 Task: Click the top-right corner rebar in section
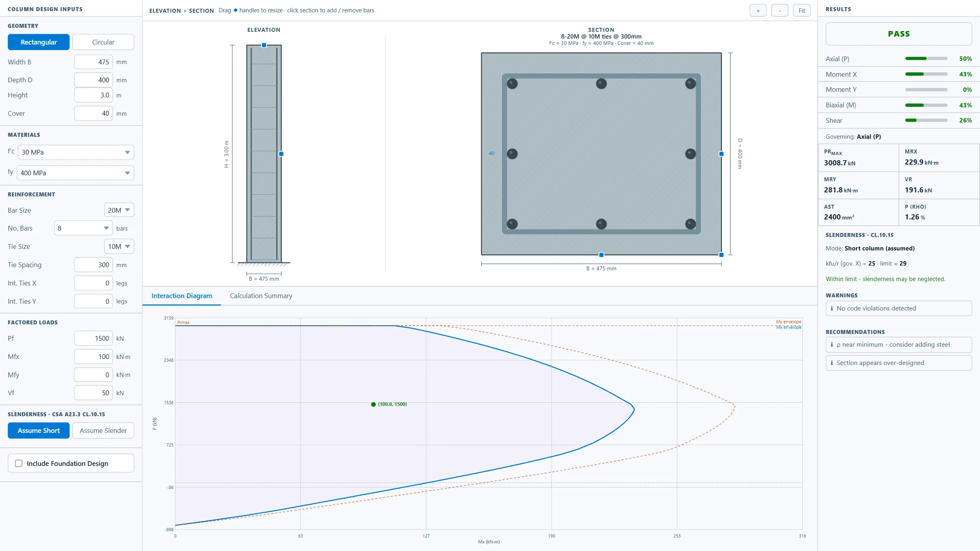click(x=690, y=84)
